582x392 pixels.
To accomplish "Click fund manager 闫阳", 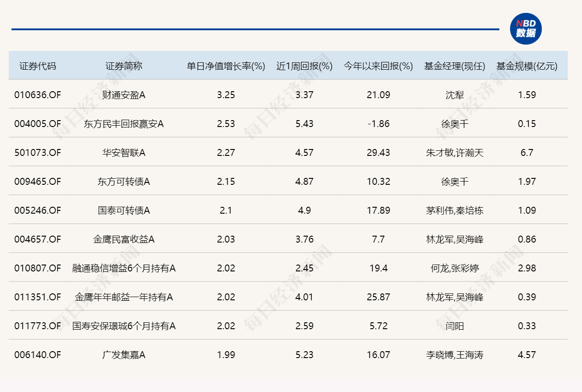I will point(455,326).
